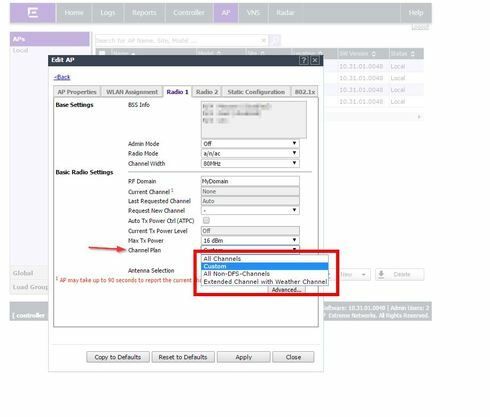This screenshot has width=490, height=417.
Task: Click the Back link in Edit AP
Action: [62, 77]
